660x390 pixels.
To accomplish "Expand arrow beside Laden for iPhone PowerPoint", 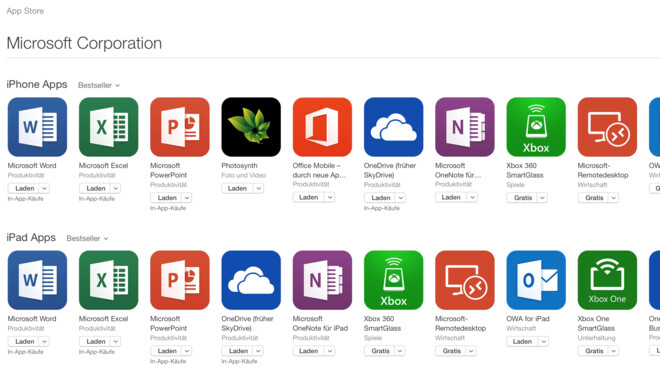I will (x=187, y=198).
